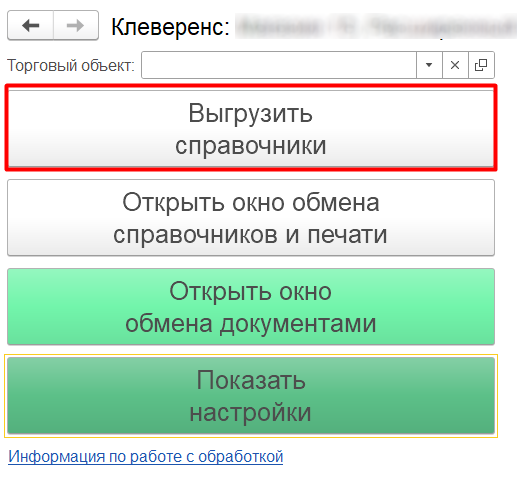This screenshot has height=481, width=523.
Task: Click the Торговый объект label
Action: (x=71, y=65)
